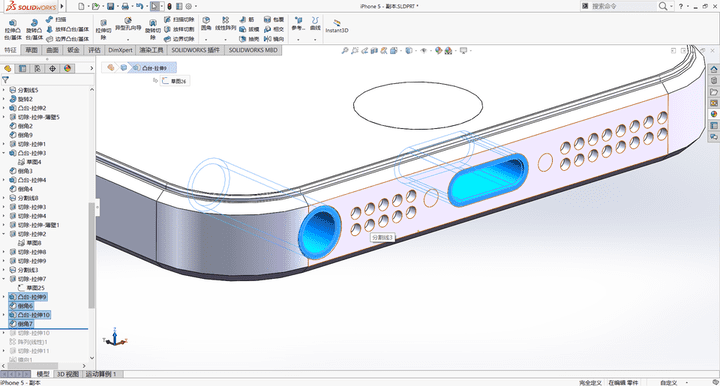Select 草图25 in the feature tree

[32, 288]
